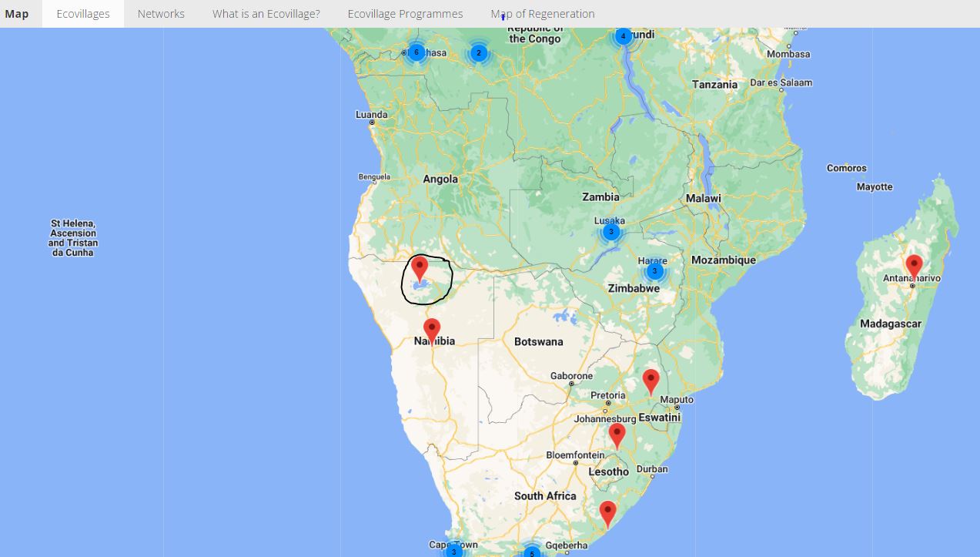Open the blue cluster of 3 at Cape Town
This screenshot has height=557, width=980.
pyautogui.click(x=453, y=551)
